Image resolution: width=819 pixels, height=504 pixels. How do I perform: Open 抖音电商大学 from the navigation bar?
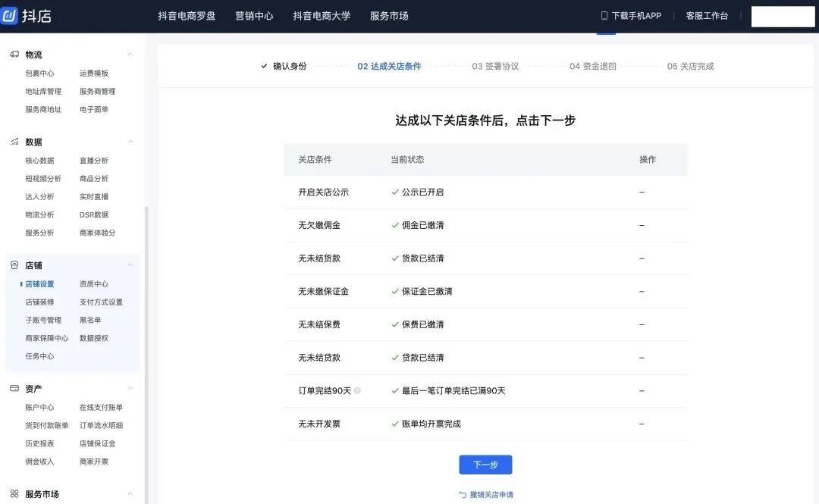coord(321,15)
